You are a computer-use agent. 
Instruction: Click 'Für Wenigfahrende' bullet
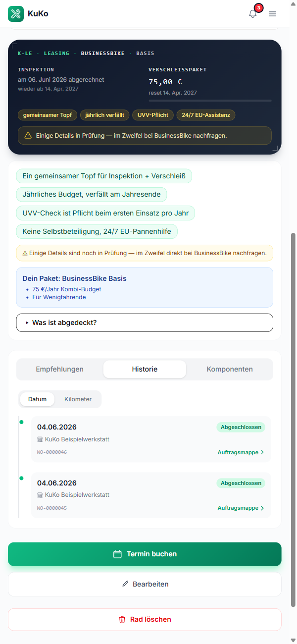click(x=59, y=297)
